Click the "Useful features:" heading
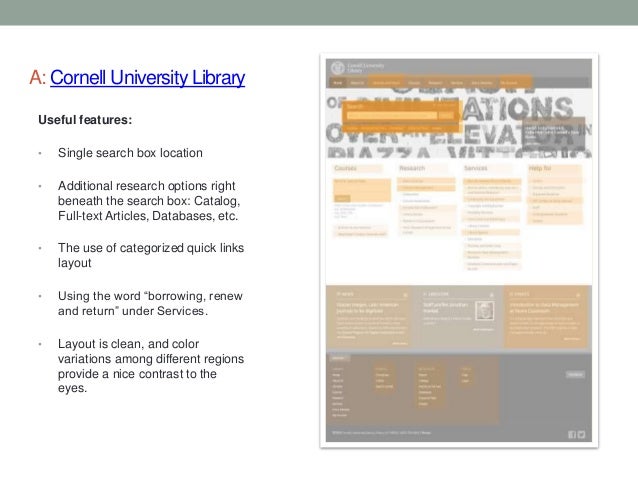The width and height of the screenshot is (638, 479). 85,120
